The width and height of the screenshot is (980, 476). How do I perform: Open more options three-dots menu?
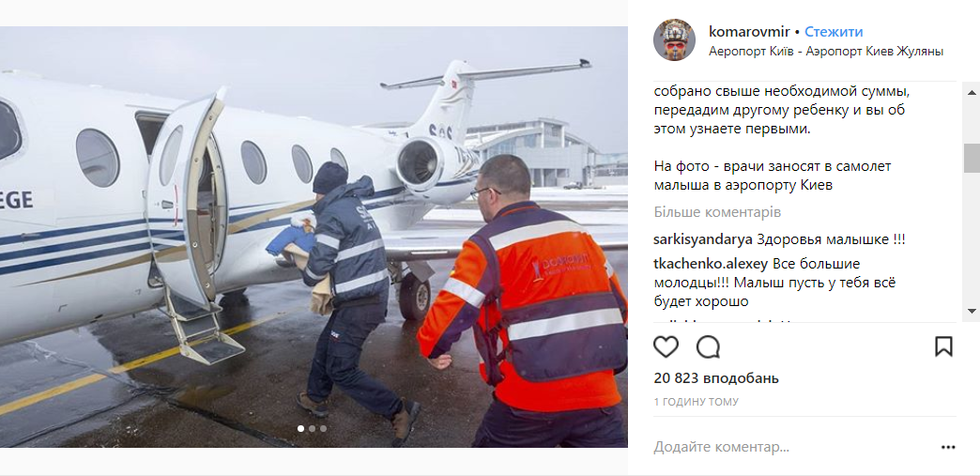pyautogui.click(x=948, y=447)
